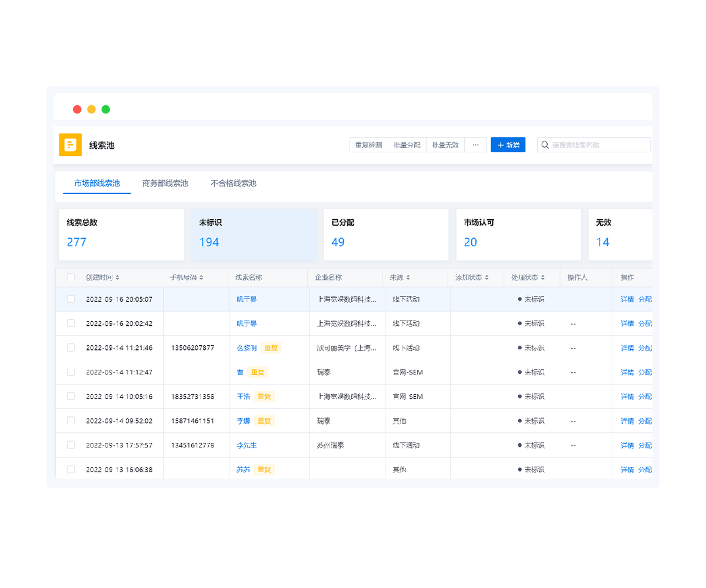Click the 重复检测 button
The width and height of the screenshot is (706, 588).
point(368,145)
